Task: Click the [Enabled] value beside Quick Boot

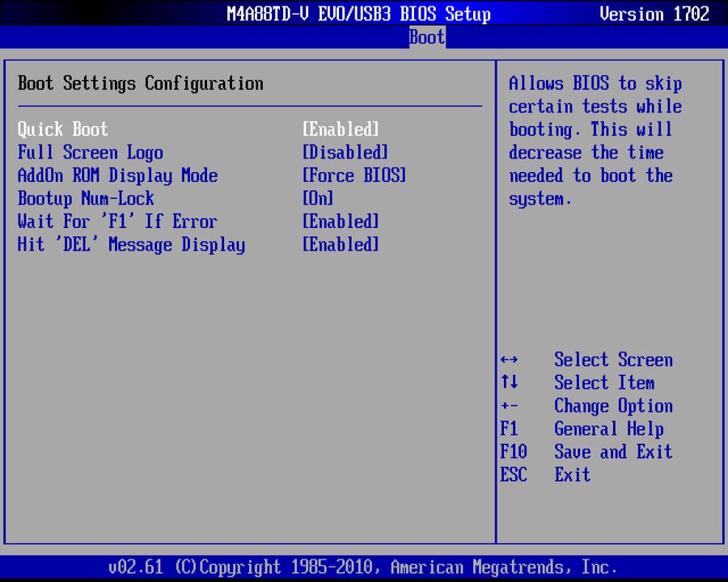Action: pyautogui.click(x=340, y=129)
